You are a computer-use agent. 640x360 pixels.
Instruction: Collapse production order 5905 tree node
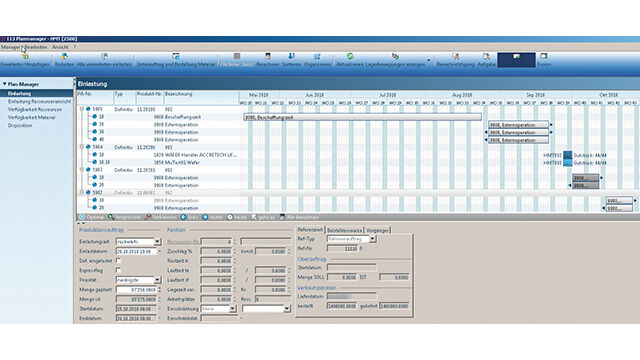tap(82, 109)
